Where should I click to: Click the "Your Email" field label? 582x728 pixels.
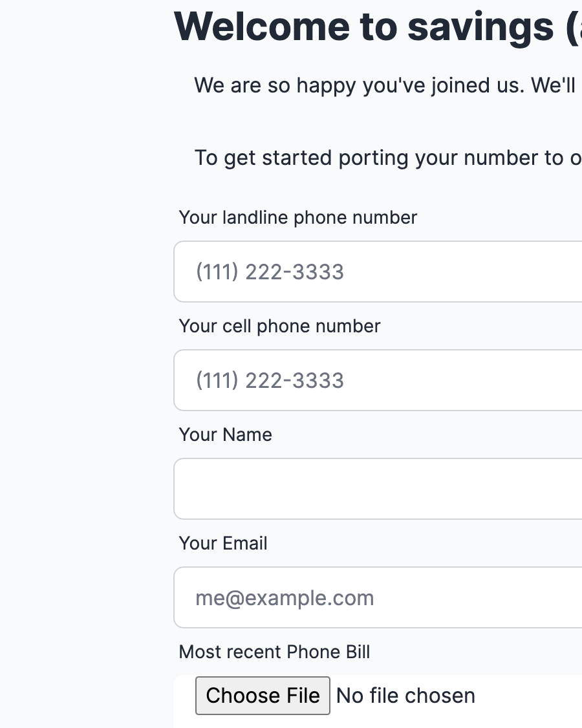pyautogui.click(x=223, y=543)
